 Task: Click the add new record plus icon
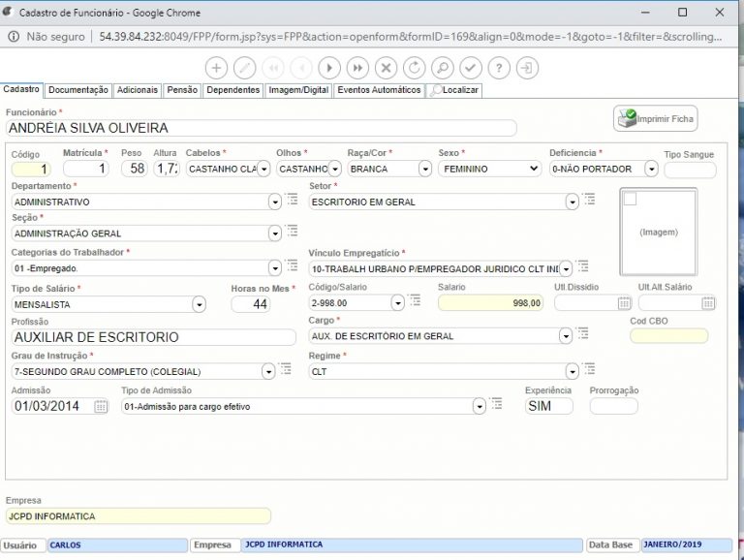tap(217, 68)
